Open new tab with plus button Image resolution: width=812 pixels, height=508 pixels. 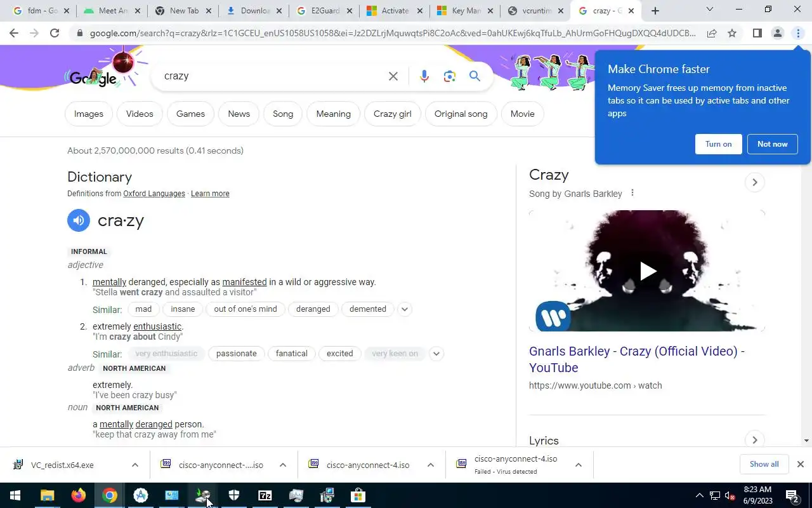pos(655,11)
